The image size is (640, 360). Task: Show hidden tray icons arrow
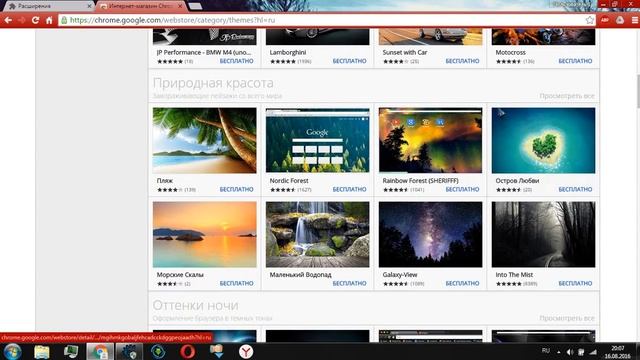[x=559, y=352]
